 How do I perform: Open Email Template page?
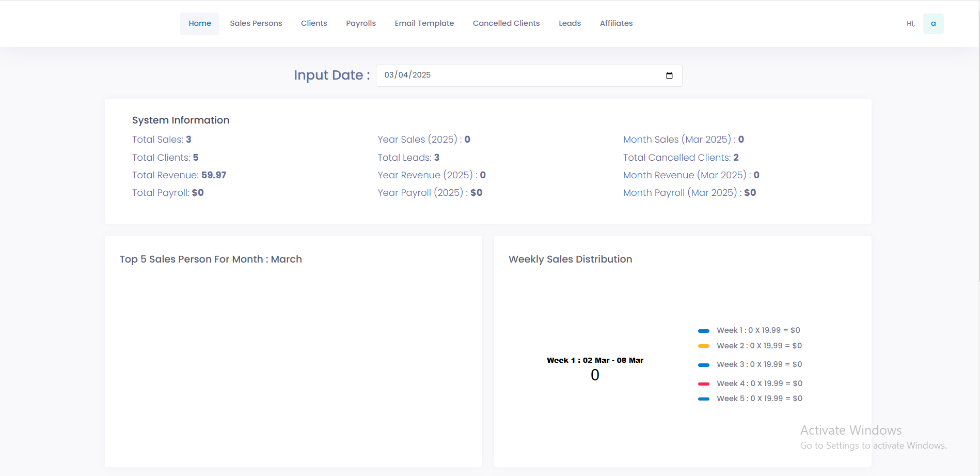click(x=424, y=24)
